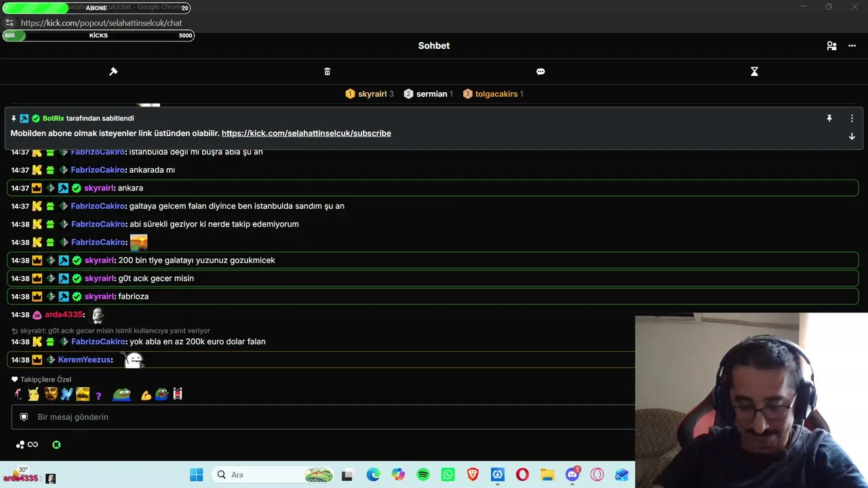
Task: Click the trash can clear chat icon
Action: 328,71
